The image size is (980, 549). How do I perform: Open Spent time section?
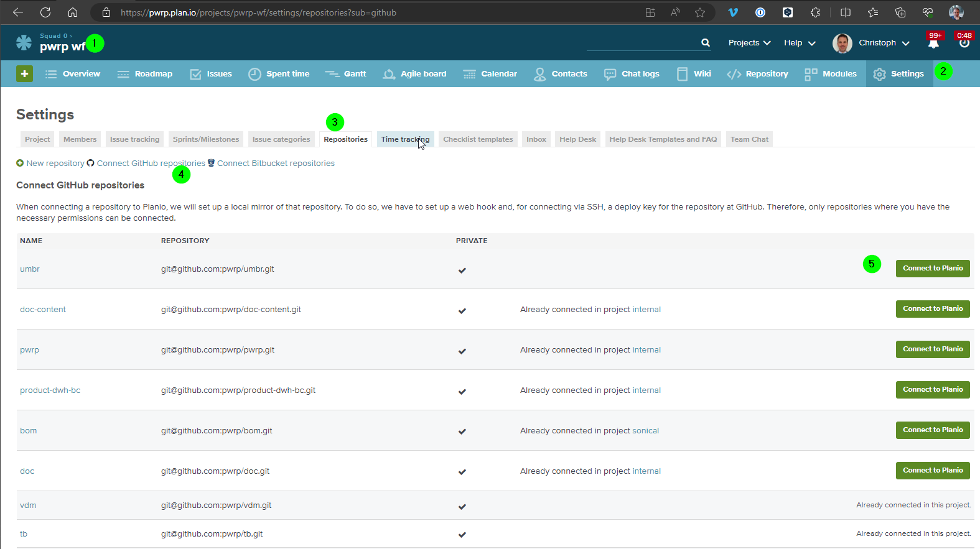coord(279,74)
